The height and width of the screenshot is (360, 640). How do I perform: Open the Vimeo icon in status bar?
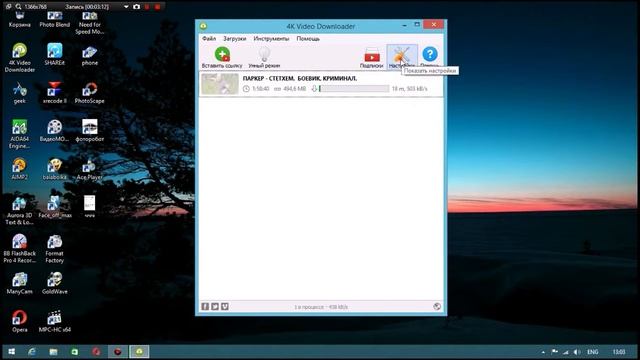(x=225, y=307)
